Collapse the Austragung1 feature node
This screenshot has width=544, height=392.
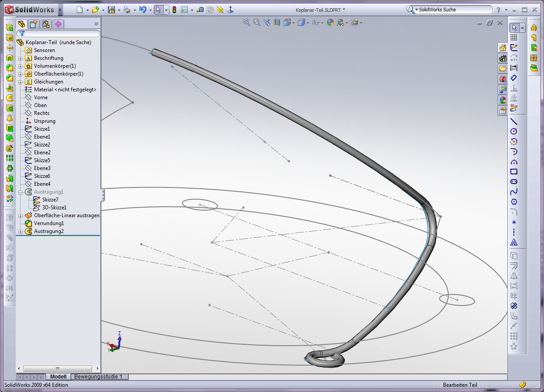(x=20, y=192)
